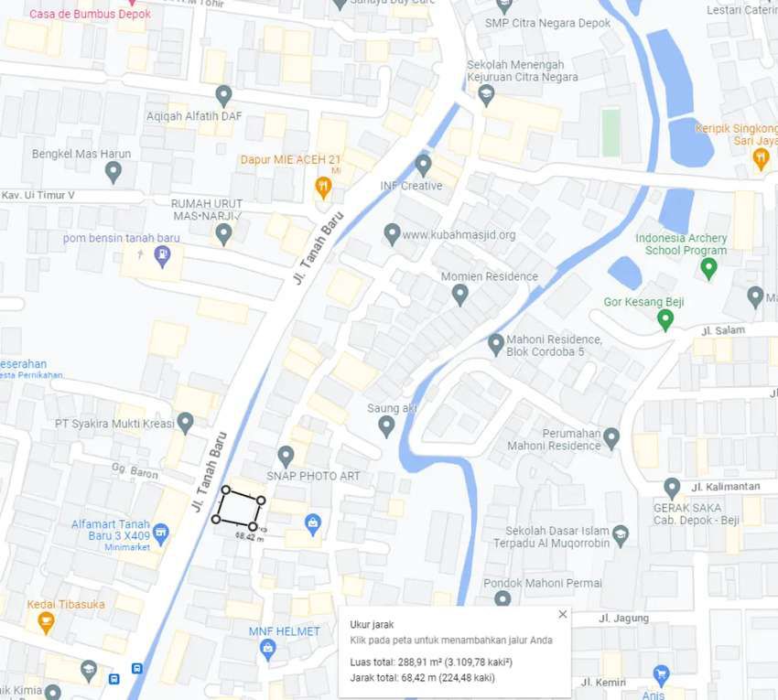This screenshot has height=700, width=778.
Task: Click the Mahoni Residence Blok Cordoba 5 pin
Action: pyautogui.click(x=496, y=345)
